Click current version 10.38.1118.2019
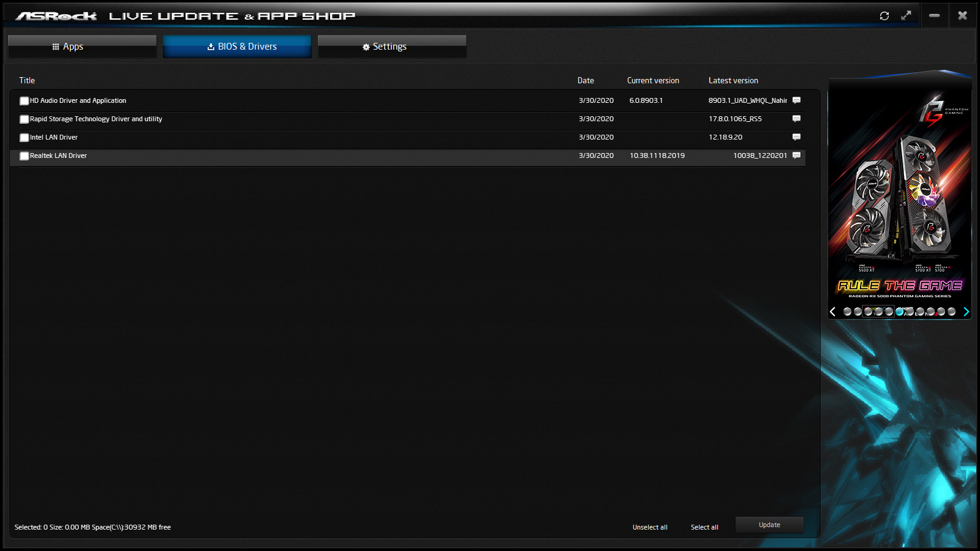980x551 pixels. [657, 156]
